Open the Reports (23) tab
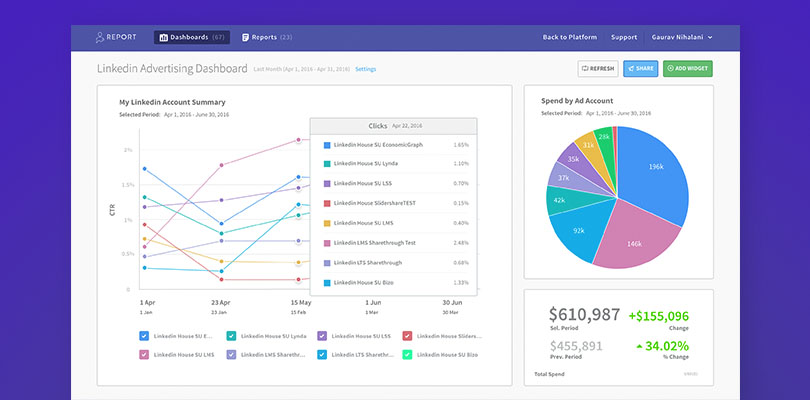 pos(267,37)
